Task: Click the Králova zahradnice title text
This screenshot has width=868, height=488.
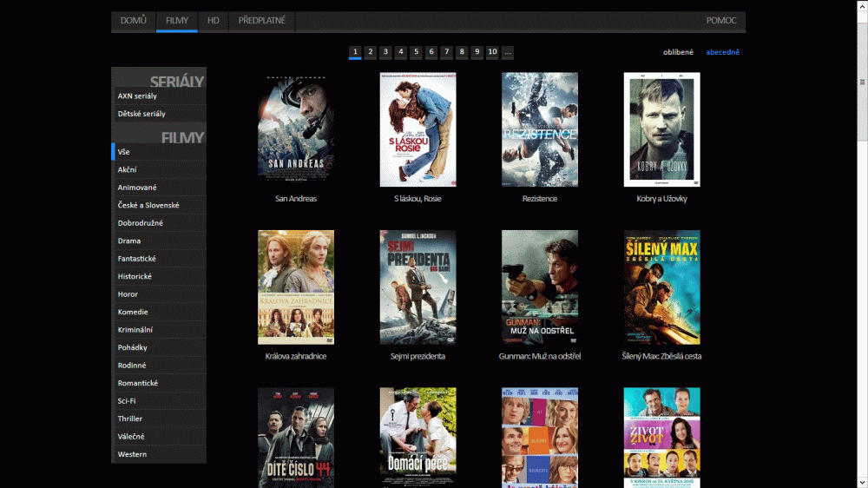Action: point(296,356)
